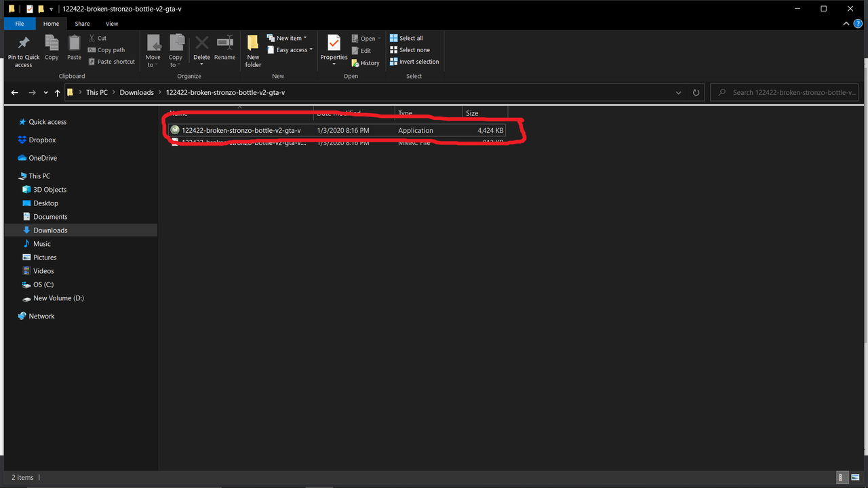Screen dimensions: 868x488
Task: Click the Cut scissors command
Action: tap(98, 38)
